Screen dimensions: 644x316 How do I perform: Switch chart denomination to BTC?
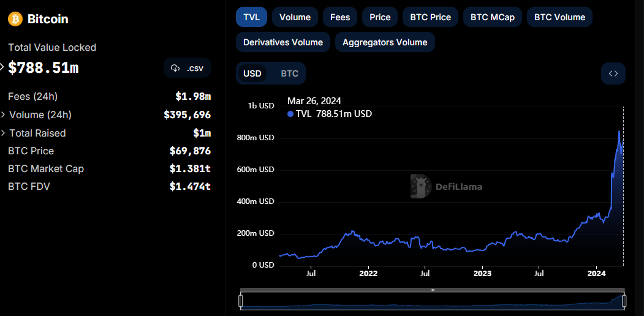[290, 73]
